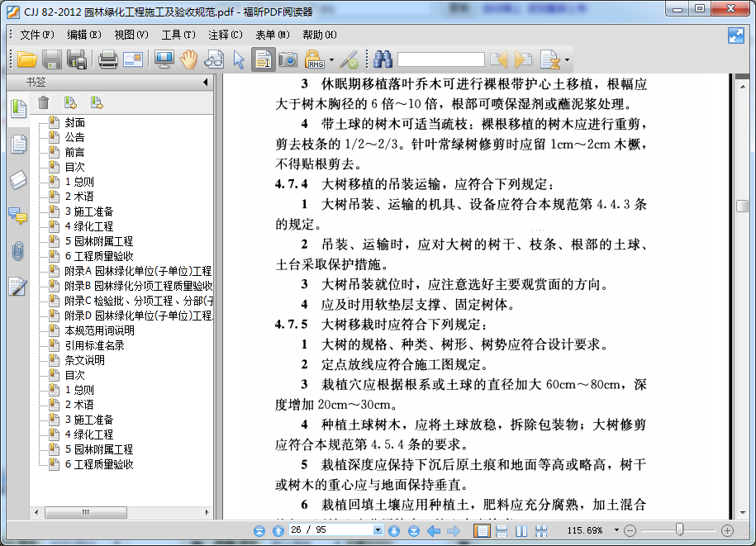Open the Signatures sidebar panel

pyautogui.click(x=18, y=287)
